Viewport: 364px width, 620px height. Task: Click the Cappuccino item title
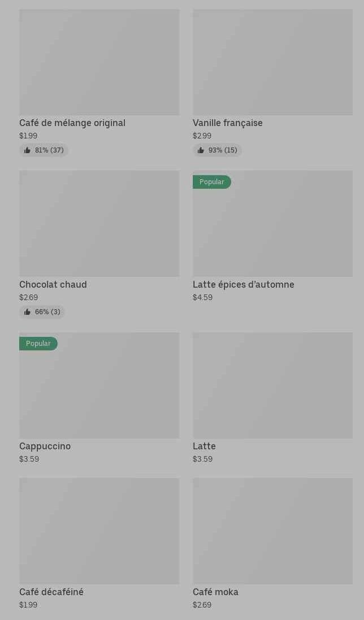pyautogui.click(x=45, y=446)
